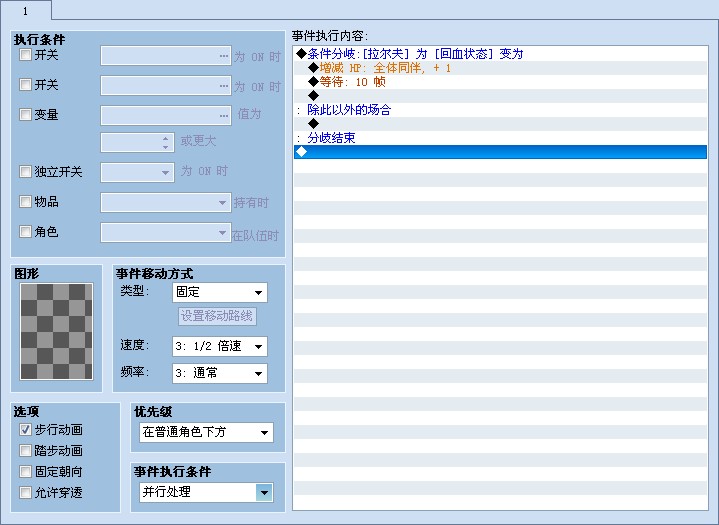Switch to event page tab 1
This screenshot has height=525, width=719.
pos(25,11)
